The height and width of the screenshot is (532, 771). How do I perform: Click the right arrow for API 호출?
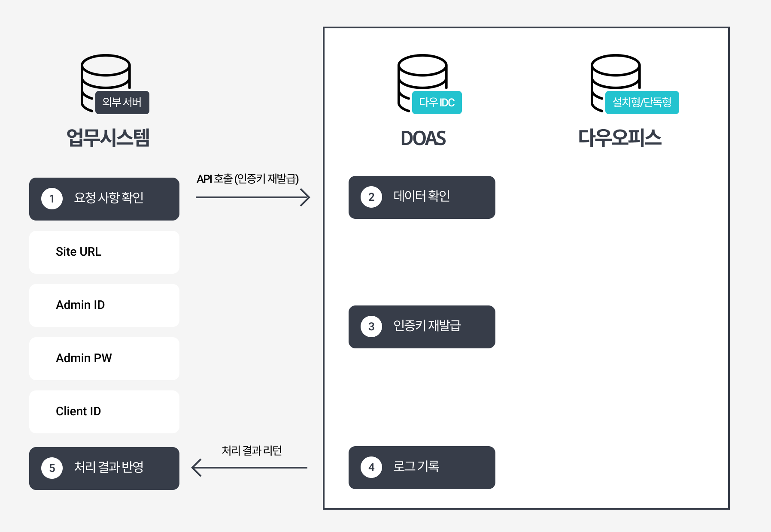253,197
